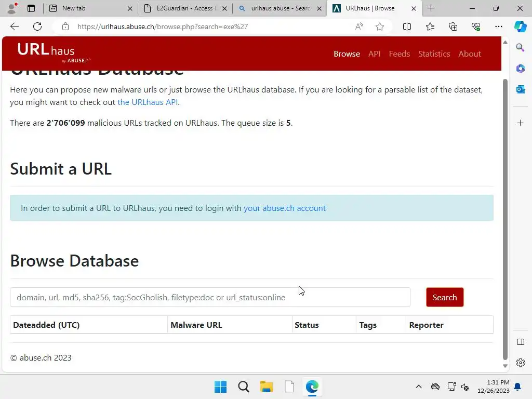The image size is (532, 399).
Task: Follow your abuse.ch account link
Action: pyautogui.click(x=284, y=208)
